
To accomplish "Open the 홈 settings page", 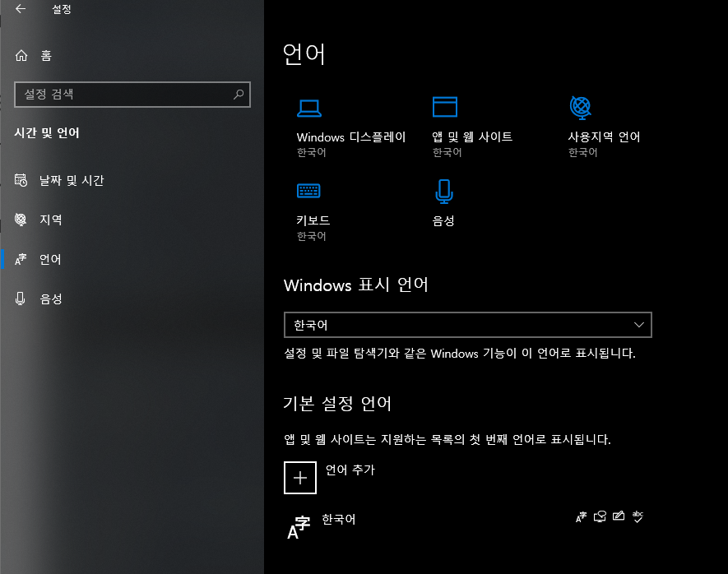I will (x=34, y=56).
